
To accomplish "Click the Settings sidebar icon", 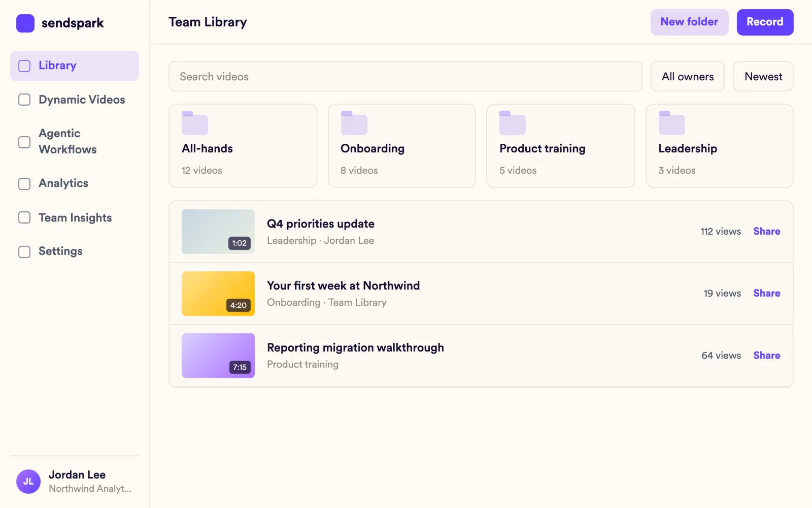I will (x=24, y=251).
